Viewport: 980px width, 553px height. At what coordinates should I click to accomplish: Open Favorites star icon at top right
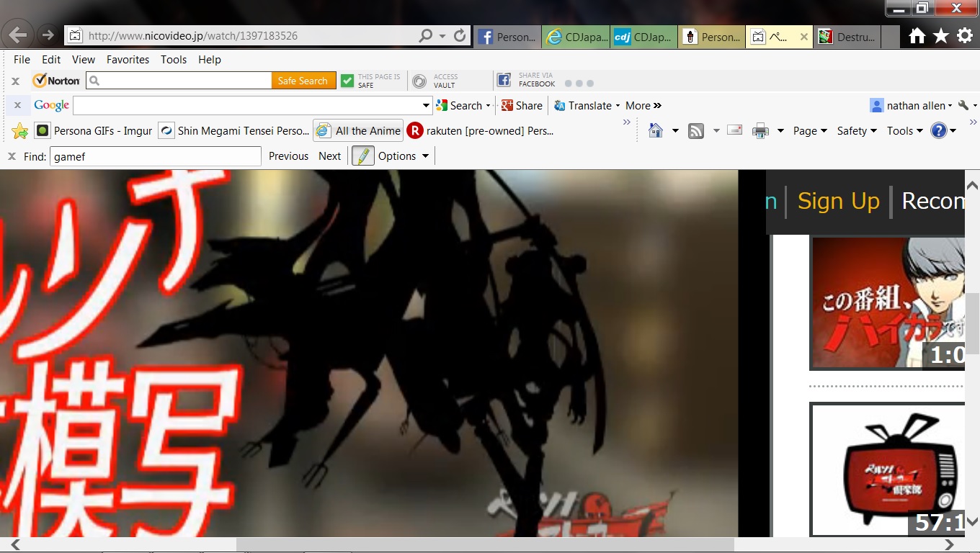click(x=940, y=36)
